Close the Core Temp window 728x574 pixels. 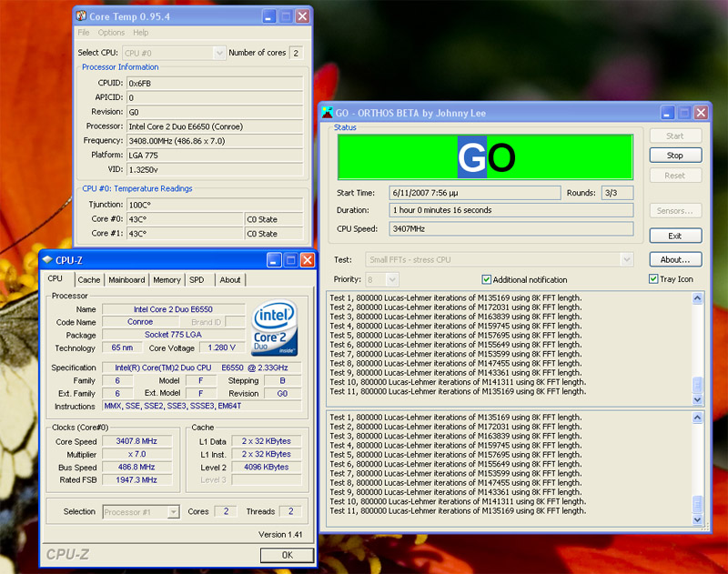(303, 16)
